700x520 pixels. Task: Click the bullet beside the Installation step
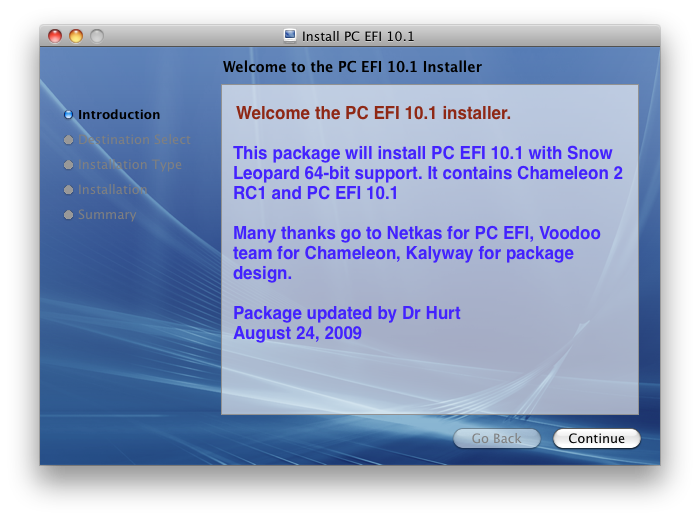(68, 190)
